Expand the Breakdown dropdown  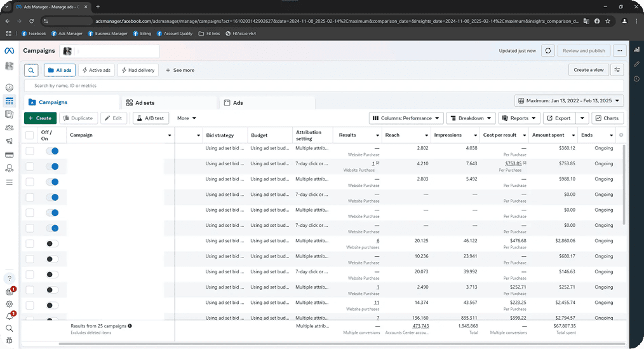[471, 118]
